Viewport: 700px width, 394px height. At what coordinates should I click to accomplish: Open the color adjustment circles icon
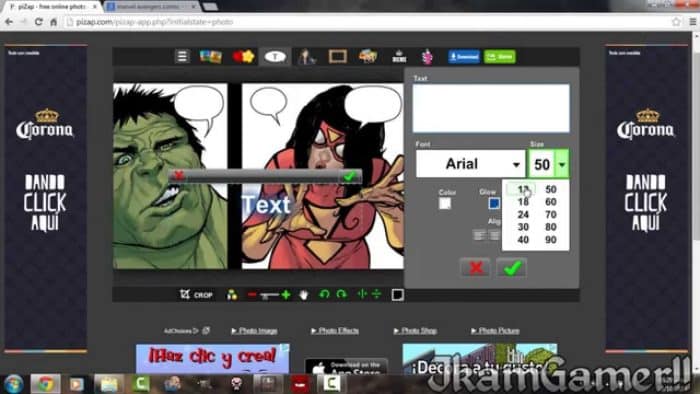click(232, 294)
